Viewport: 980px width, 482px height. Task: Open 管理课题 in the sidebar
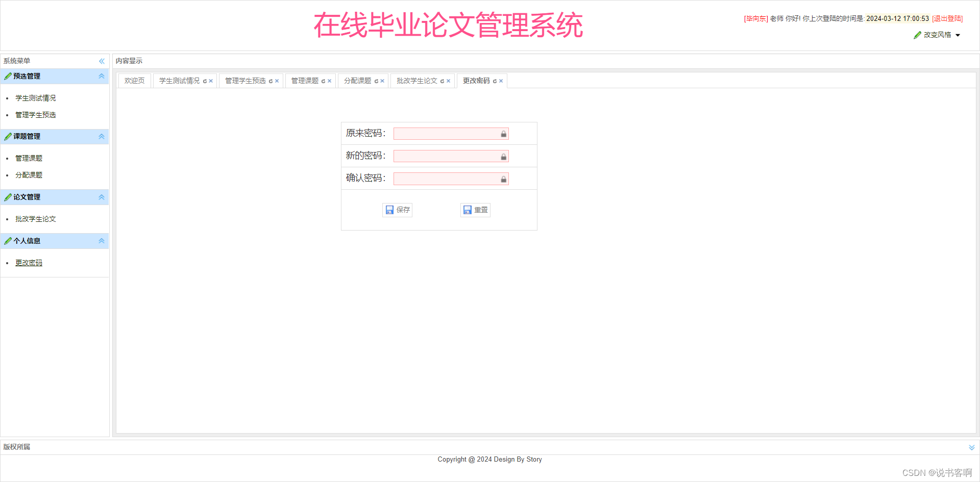tap(29, 158)
